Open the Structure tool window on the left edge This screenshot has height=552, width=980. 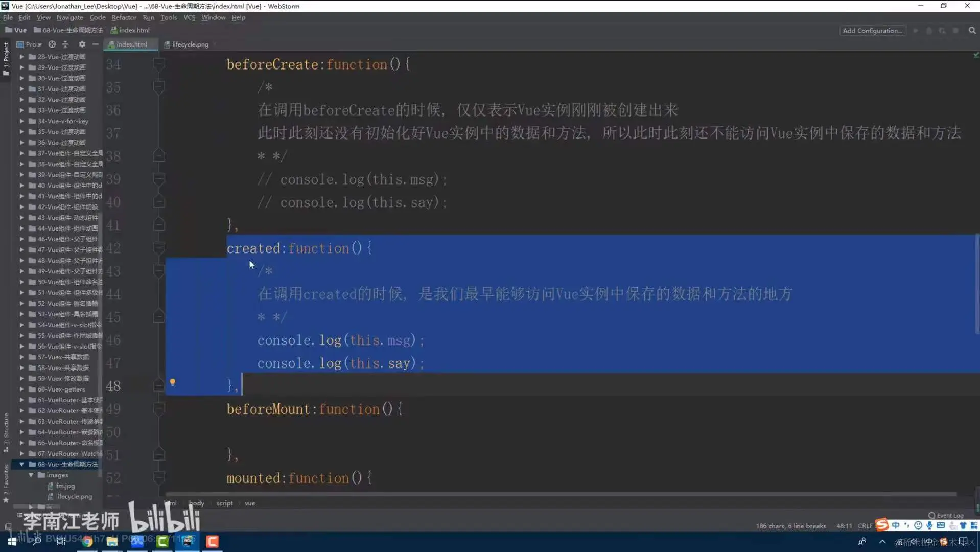[x=6, y=429]
